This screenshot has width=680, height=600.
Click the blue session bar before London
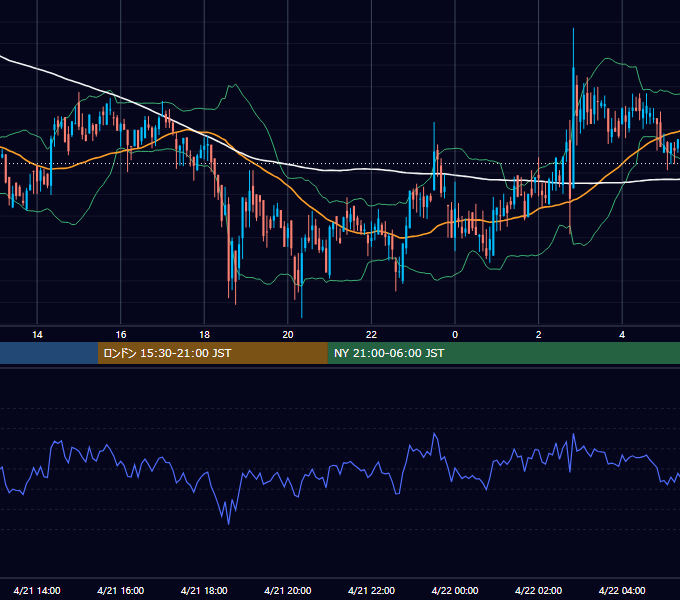(x=49, y=353)
